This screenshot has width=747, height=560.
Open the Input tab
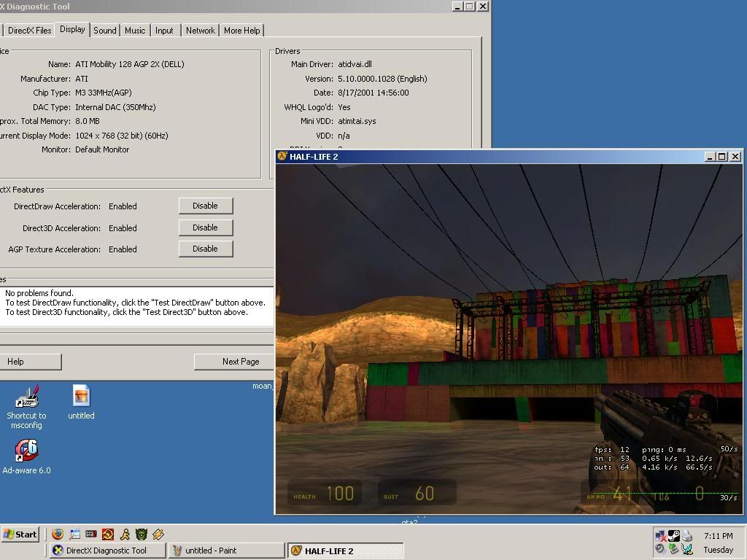pyautogui.click(x=164, y=31)
